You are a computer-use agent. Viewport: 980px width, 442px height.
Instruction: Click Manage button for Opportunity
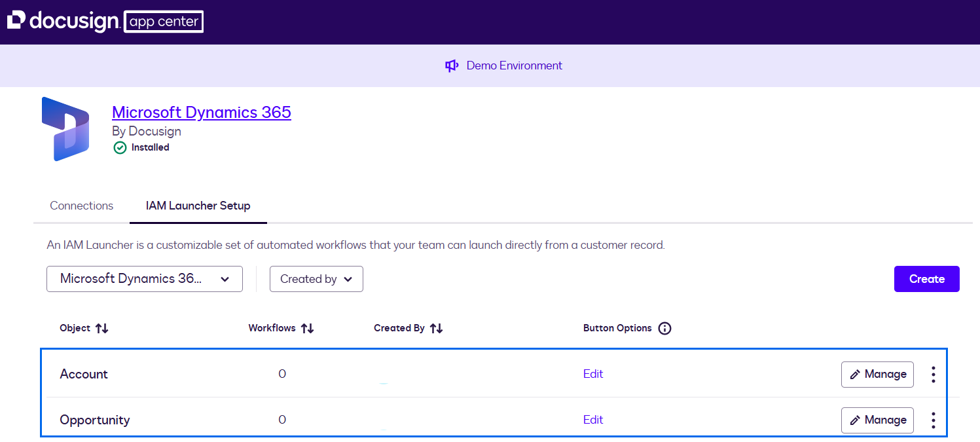pyautogui.click(x=877, y=420)
